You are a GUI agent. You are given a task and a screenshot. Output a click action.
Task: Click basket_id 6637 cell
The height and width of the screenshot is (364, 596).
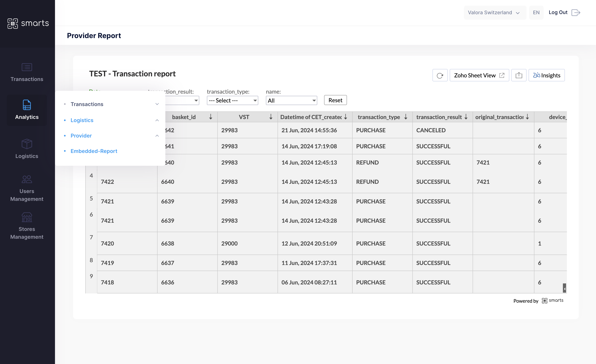187,263
